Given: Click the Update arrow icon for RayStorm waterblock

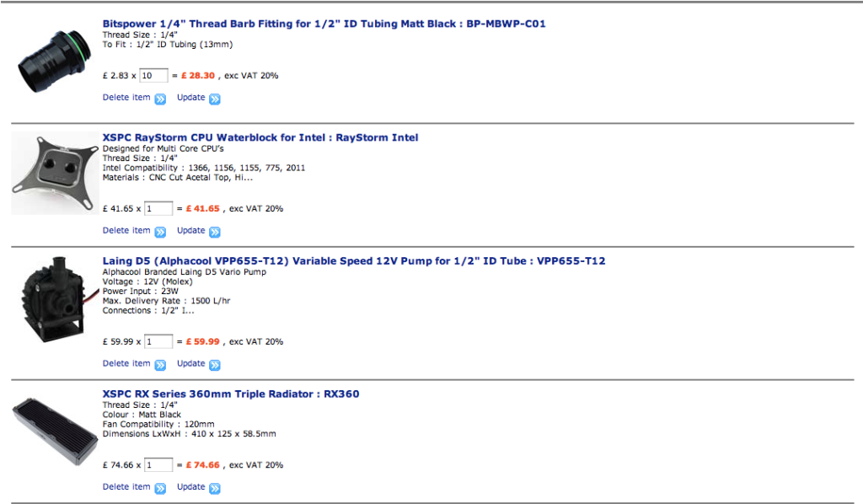Looking at the screenshot, I should 215,232.
